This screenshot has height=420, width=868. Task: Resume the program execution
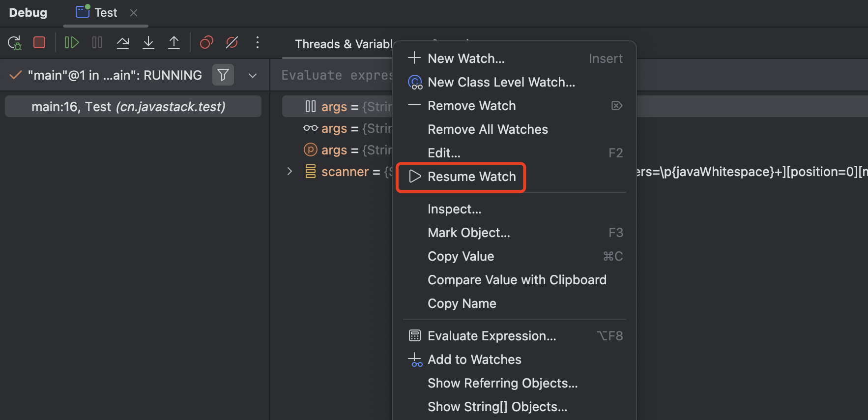[72, 43]
